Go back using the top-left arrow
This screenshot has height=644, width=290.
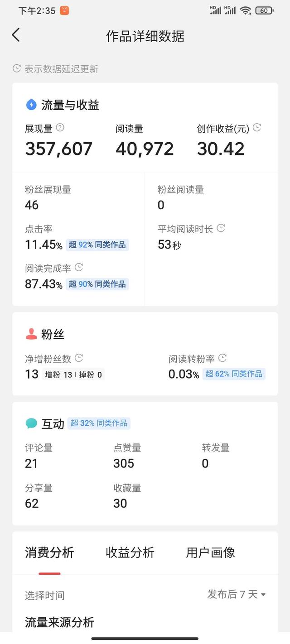(x=16, y=35)
